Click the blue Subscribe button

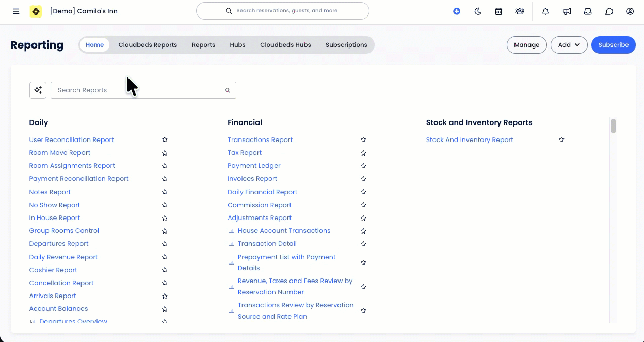pyautogui.click(x=614, y=45)
